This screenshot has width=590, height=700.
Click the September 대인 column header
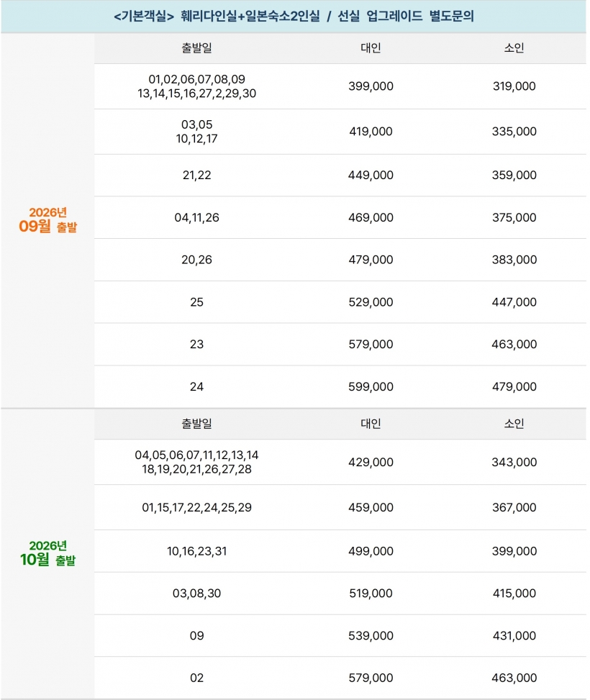click(371, 47)
